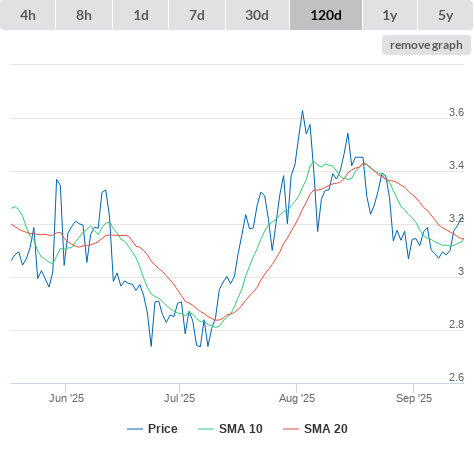Screen dimensions: 474x455
Task: Click the Jul '25 axis tick label
Action: pyautogui.click(x=179, y=398)
